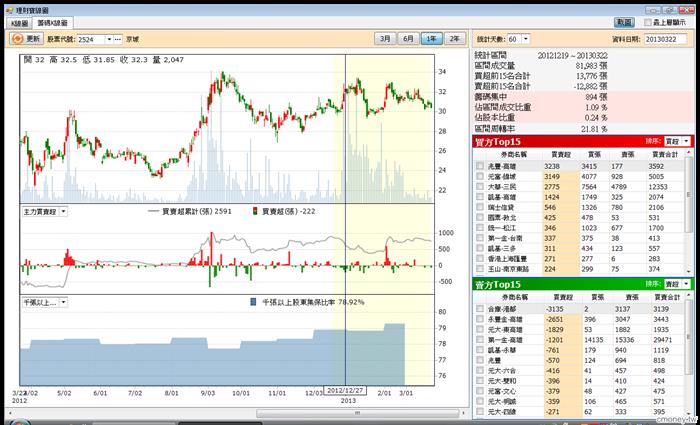
Task: Tick the buy-side row showing net 2775
Action: [479, 187]
